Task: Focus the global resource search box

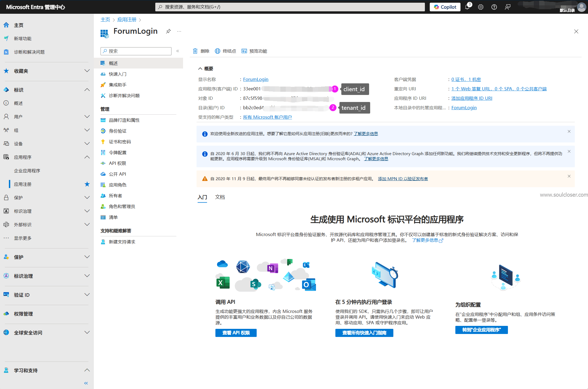Action: [290, 7]
